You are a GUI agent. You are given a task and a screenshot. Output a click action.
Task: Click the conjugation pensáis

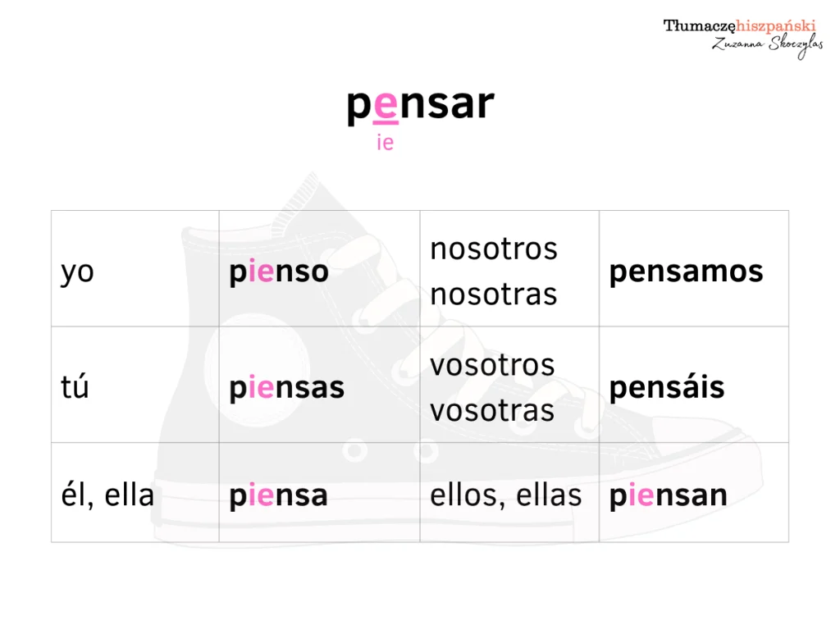click(x=667, y=387)
